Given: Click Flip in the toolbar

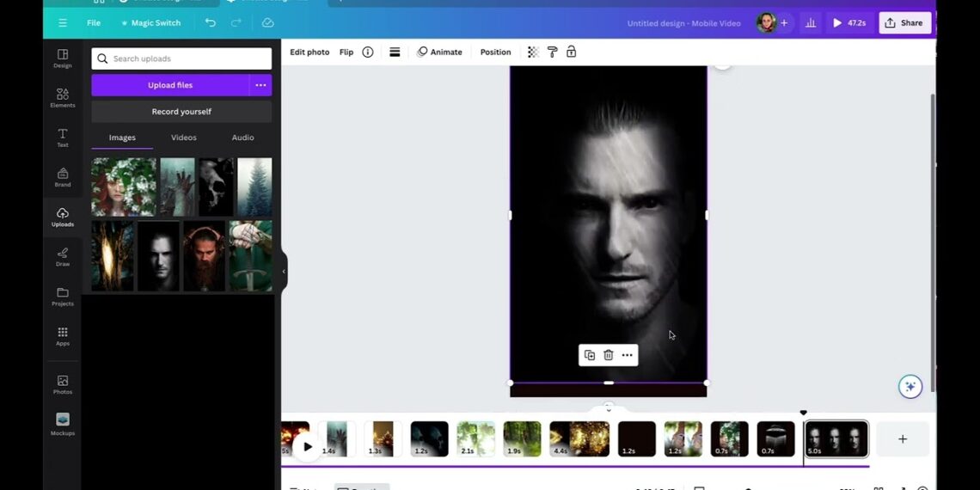Looking at the screenshot, I should click(x=346, y=52).
